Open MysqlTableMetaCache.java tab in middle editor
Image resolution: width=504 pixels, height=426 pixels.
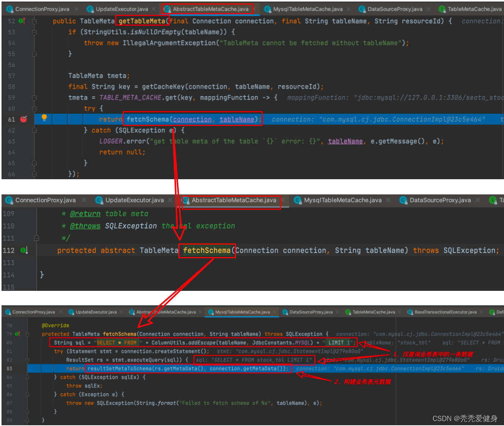(x=343, y=200)
